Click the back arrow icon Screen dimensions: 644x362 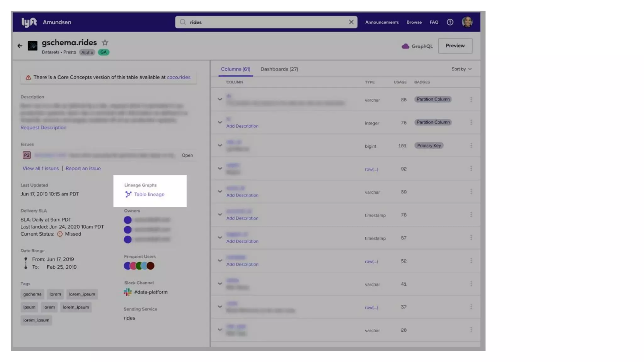coord(20,46)
